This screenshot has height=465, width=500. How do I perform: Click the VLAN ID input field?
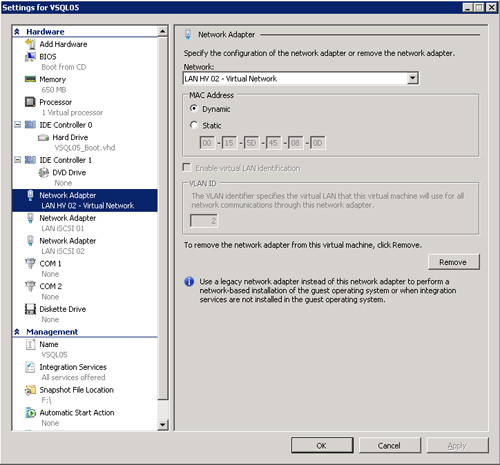(x=204, y=220)
